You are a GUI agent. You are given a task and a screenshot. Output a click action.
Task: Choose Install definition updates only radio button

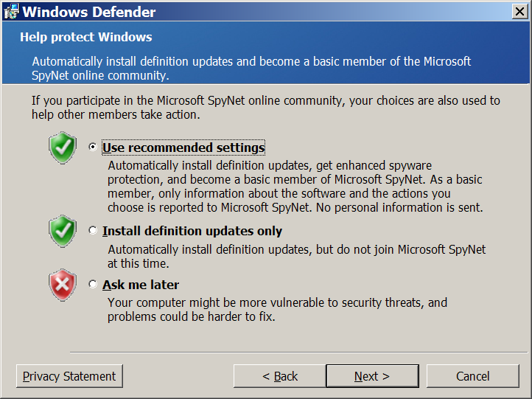[93, 230]
